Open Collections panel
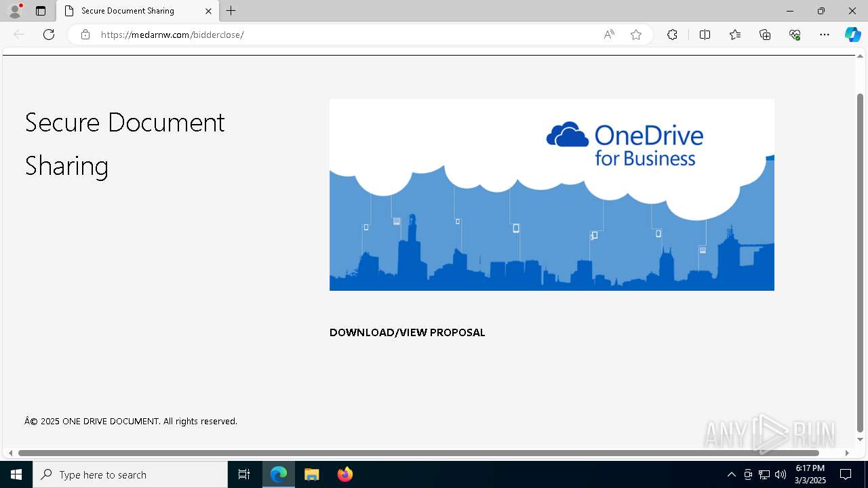Image resolution: width=868 pixels, height=488 pixels. pyautogui.click(x=765, y=35)
